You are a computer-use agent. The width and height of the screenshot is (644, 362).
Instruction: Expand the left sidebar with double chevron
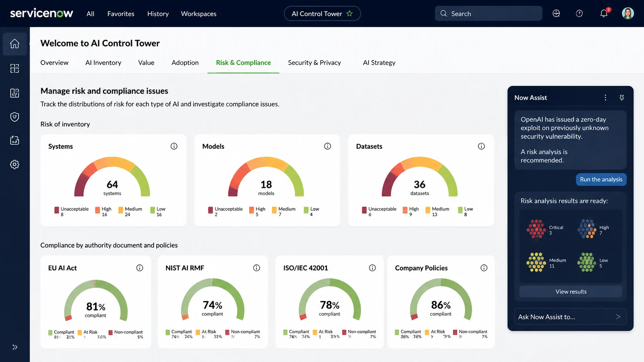[15, 347]
